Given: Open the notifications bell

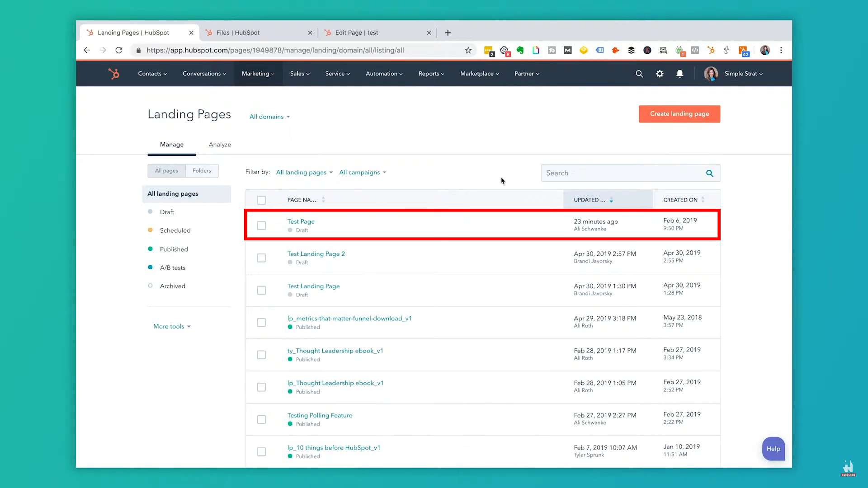Looking at the screenshot, I should coord(679,74).
